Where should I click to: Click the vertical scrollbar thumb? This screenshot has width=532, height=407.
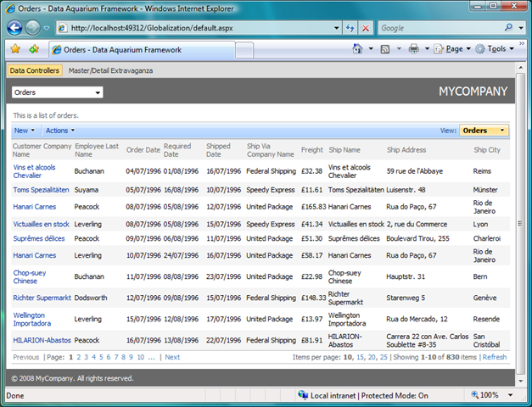pos(521,223)
